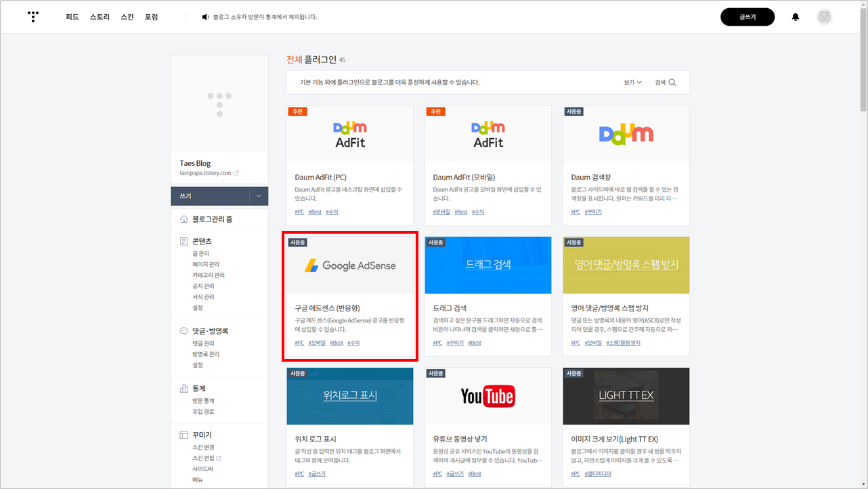Click the 콘텐츠 section icon
The image size is (868, 489).
click(x=184, y=241)
